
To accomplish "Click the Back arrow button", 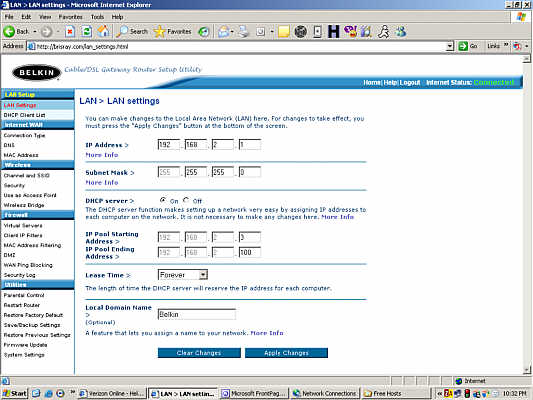I will coord(16,32).
